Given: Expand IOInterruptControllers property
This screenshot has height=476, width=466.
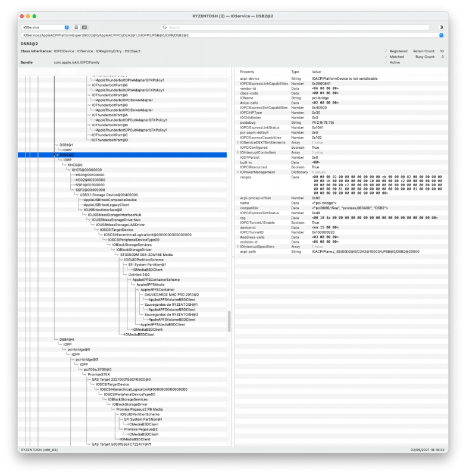Looking at the screenshot, I should tap(237, 152).
